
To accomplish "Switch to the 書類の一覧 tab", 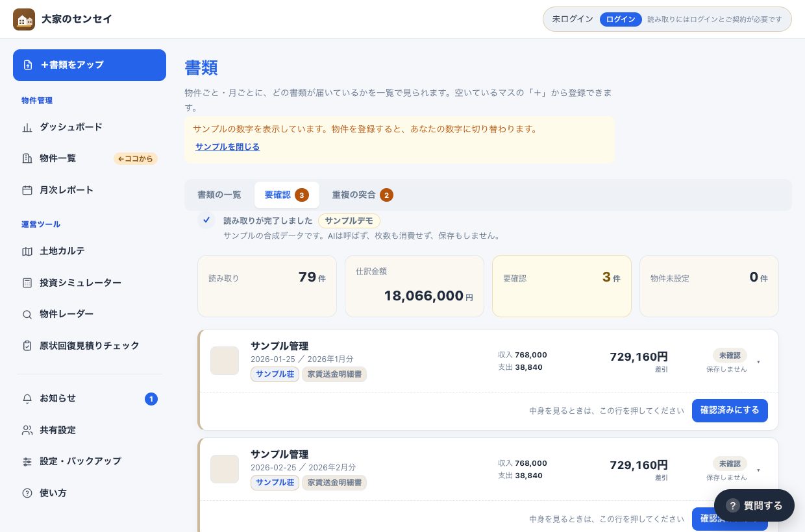I will tap(219, 195).
